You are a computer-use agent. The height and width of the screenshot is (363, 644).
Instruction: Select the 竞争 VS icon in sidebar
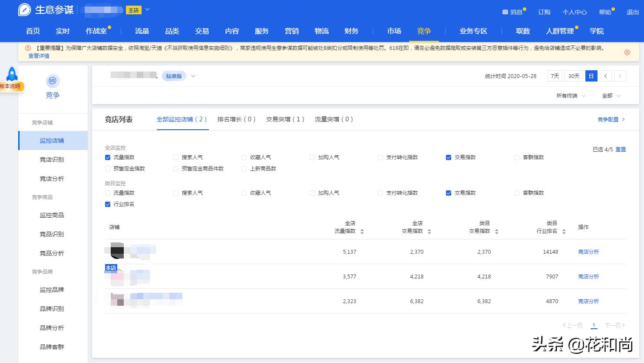pyautogui.click(x=53, y=81)
